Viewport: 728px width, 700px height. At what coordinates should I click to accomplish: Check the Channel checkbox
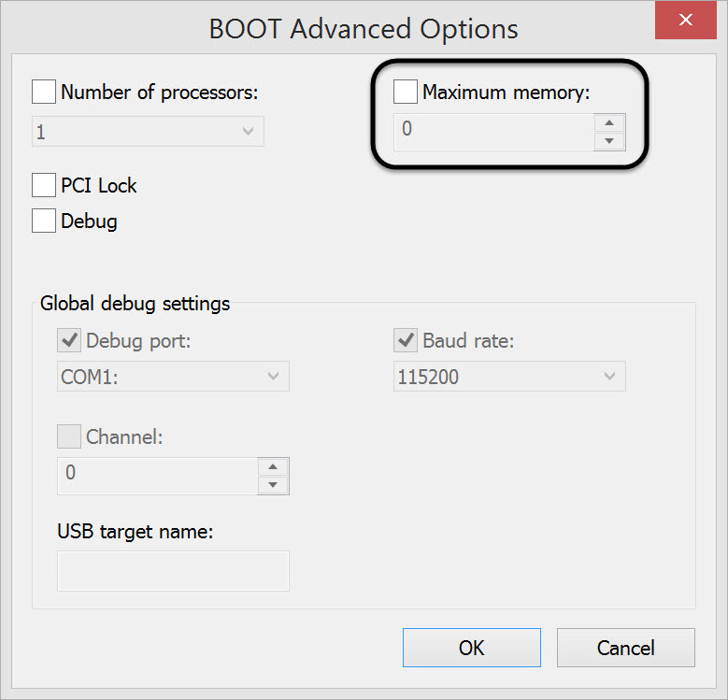pos(69,436)
